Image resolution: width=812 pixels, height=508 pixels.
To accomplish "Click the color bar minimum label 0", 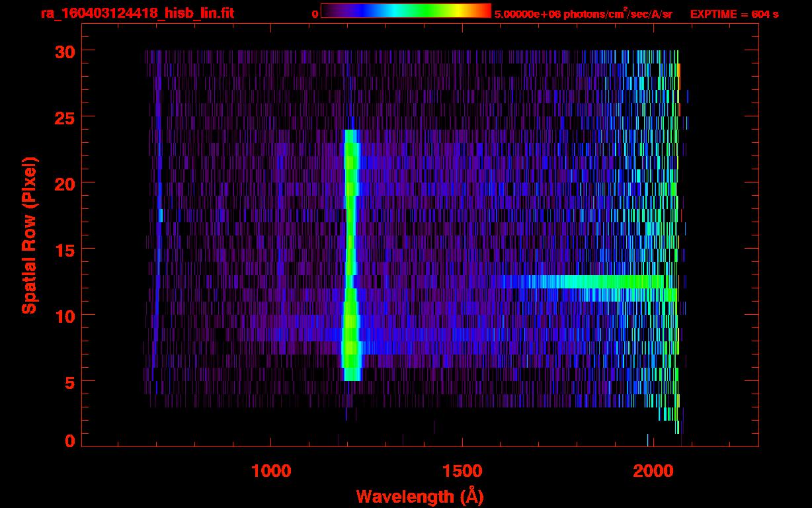I will (x=315, y=14).
